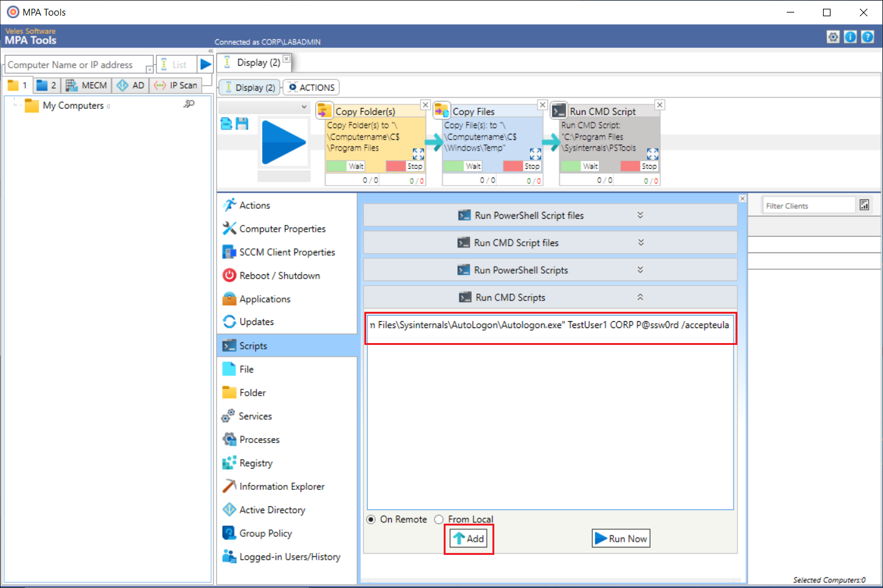
Task: Click the Run CMD Script card icon
Action: click(x=559, y=111)
